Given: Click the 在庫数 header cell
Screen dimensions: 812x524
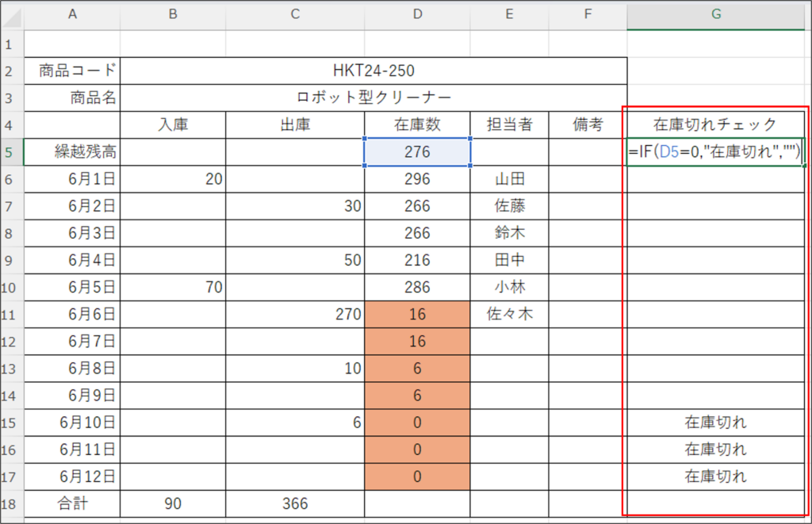Looking at the screenshot, I should click(x=417, y=124).
